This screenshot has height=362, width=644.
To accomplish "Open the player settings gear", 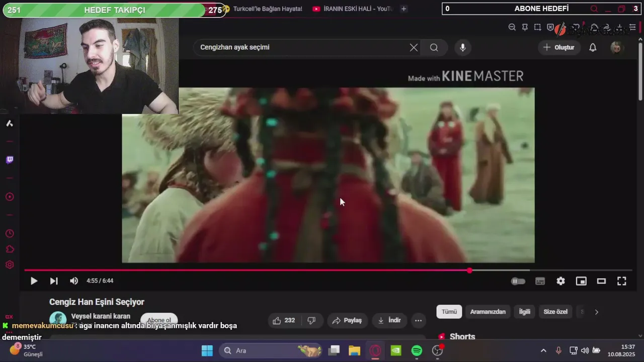I will (x=560, y=281).
